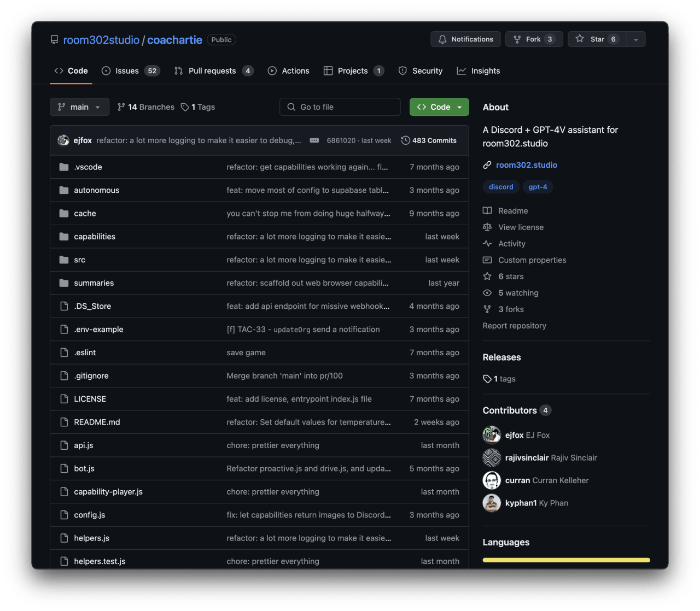
Task: Toggle watching via the eye icon row
Action: tap(487, 292)
